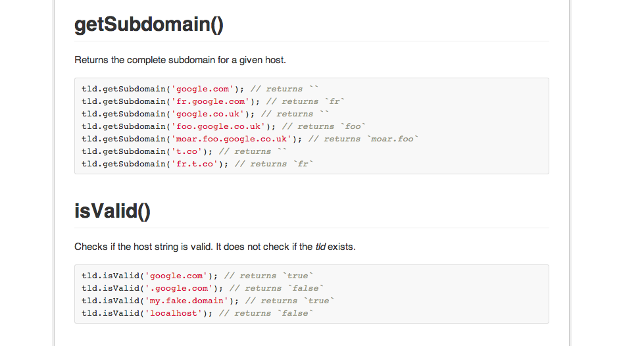644x346 pixels.
Task: Click the 'fr.google.com' string in code
Action: [211, 101]
